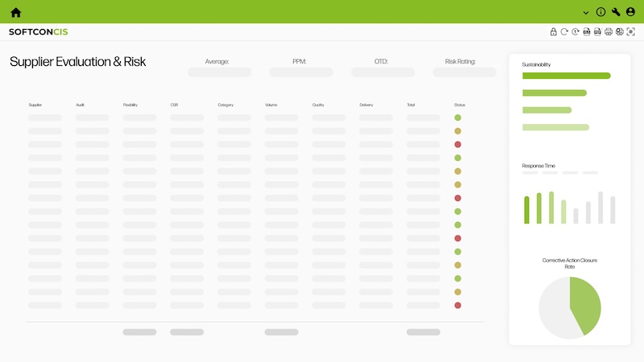This screenshot has height=362, width=644.
Task: Go to the Home screen icon
Action: (x=15, y=12)
